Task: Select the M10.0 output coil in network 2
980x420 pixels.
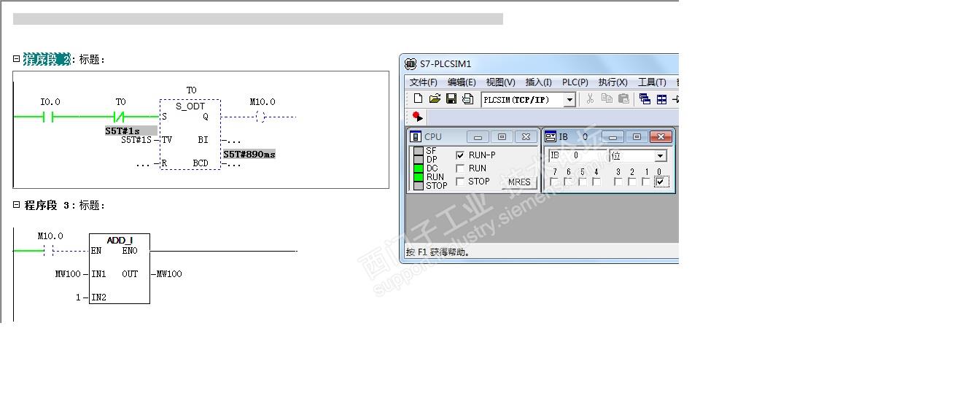Action: [x=262, y=117]
